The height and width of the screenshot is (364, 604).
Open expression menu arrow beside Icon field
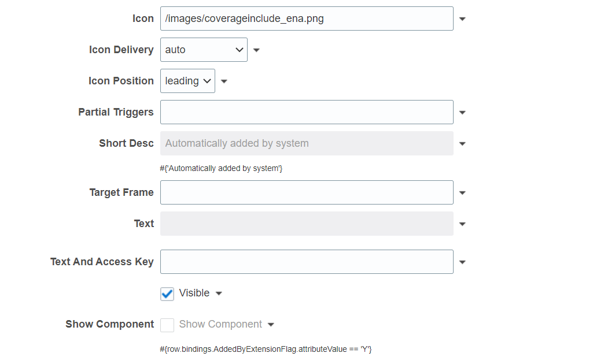[x=462, y=19]
